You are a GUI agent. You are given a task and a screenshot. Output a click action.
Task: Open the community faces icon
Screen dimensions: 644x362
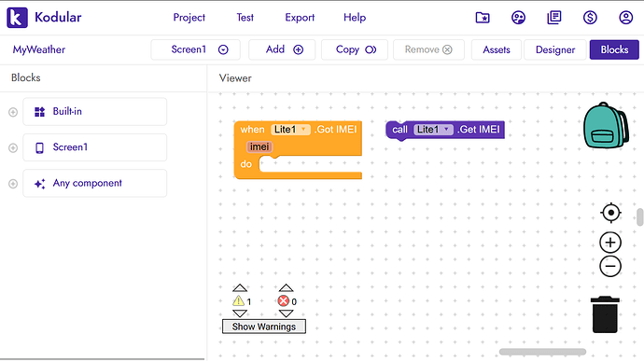pyautogui.click(x=518, y=18)
